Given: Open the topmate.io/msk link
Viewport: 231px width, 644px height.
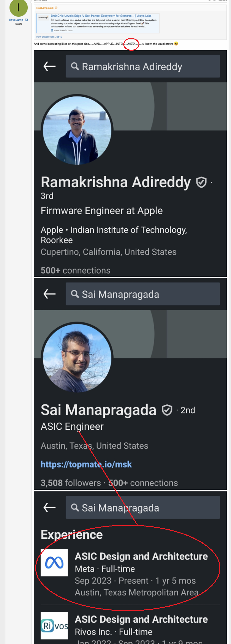Looking at the screenshot, I should (86, 465).
